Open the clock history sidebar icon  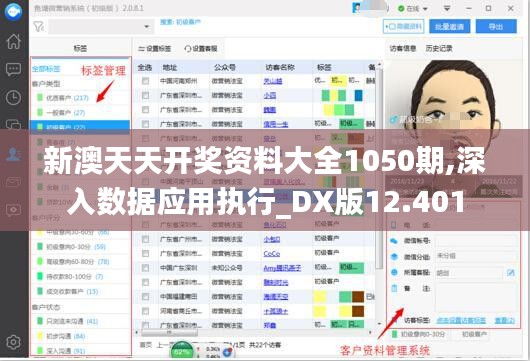pos(14,98)
